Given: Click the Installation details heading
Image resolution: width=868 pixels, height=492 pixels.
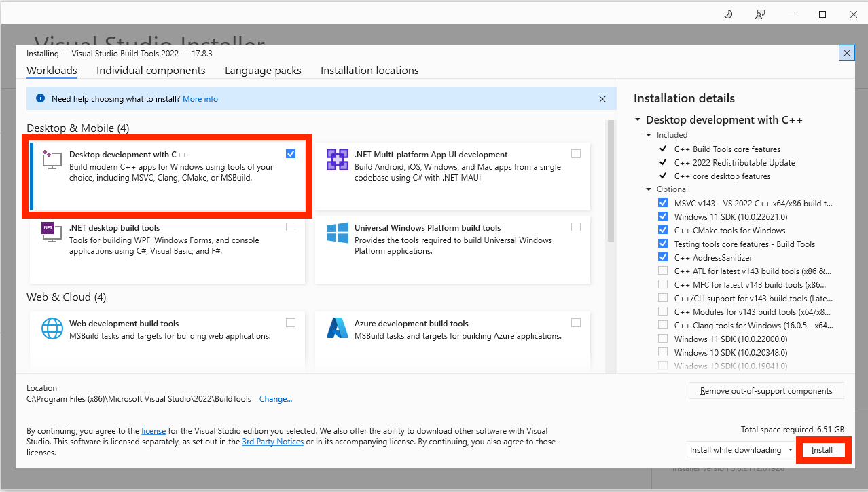Looking at the screenshot, I should coord(684,98).
